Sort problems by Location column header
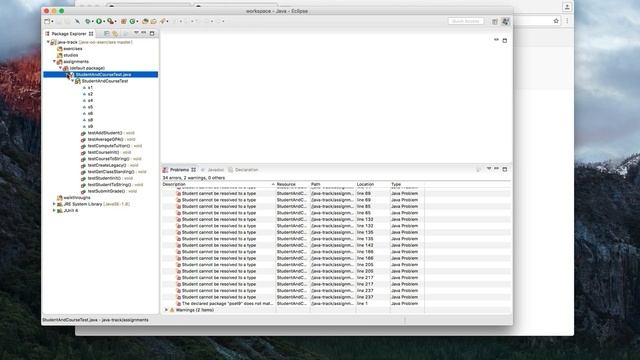The image size is (640, 360). (x=373, y=184)
